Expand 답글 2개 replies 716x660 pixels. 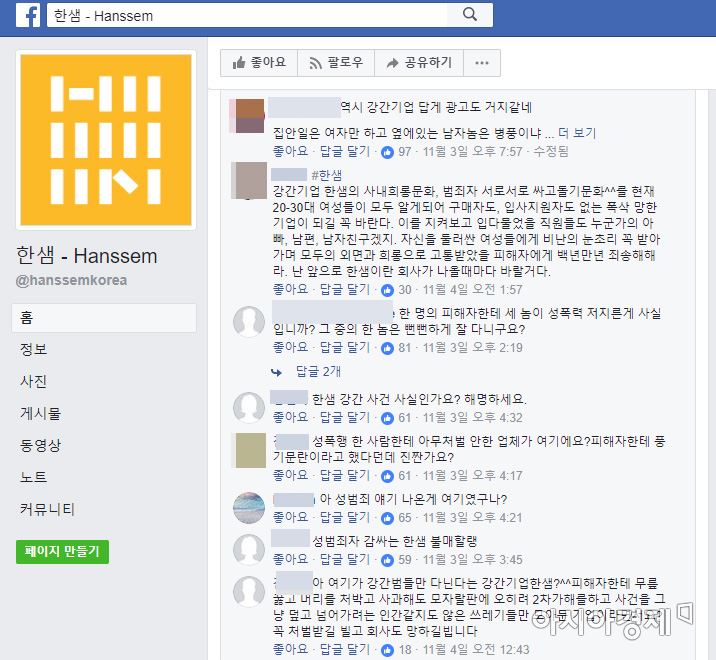click(318, 371)
